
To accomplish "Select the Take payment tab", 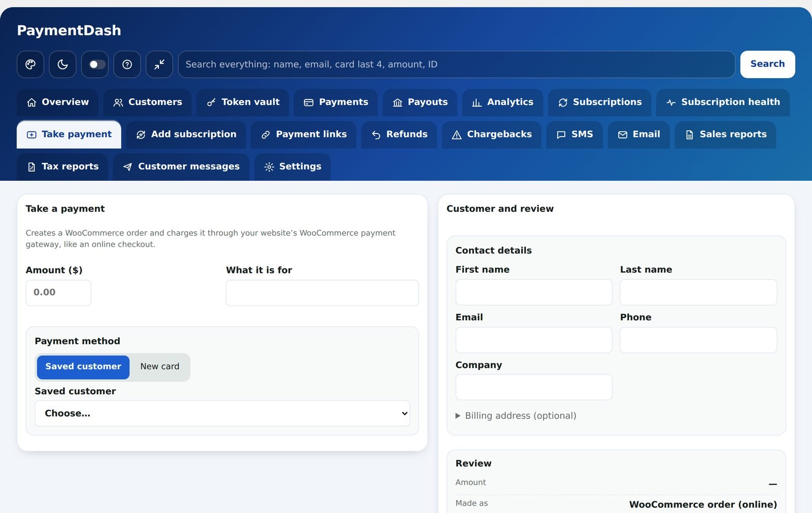I will pyautogui.click(x=69, y=134).
